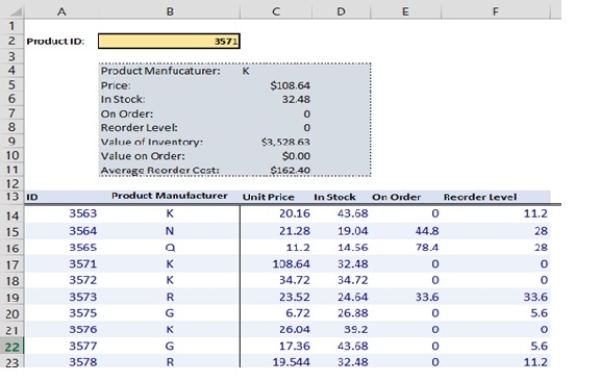Select the 'Value on Order:' label

(143, 156)
